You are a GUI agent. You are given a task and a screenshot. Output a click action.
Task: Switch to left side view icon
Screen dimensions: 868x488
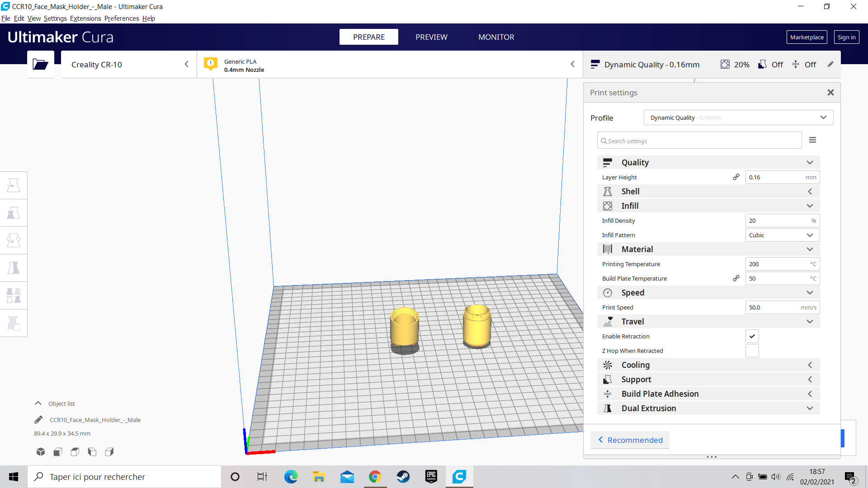pos(92,451)
